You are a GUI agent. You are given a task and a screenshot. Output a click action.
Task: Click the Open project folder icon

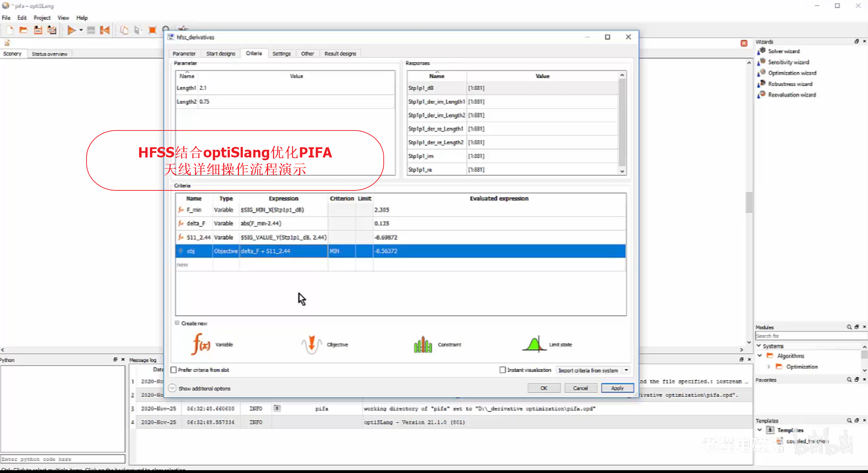click(x=23, y=30)
